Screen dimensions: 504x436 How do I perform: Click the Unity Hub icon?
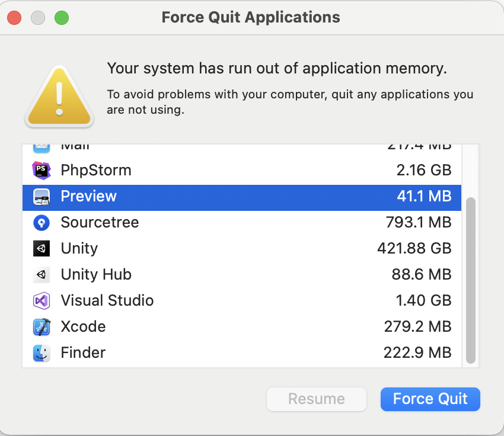click(x=42, y=275)
